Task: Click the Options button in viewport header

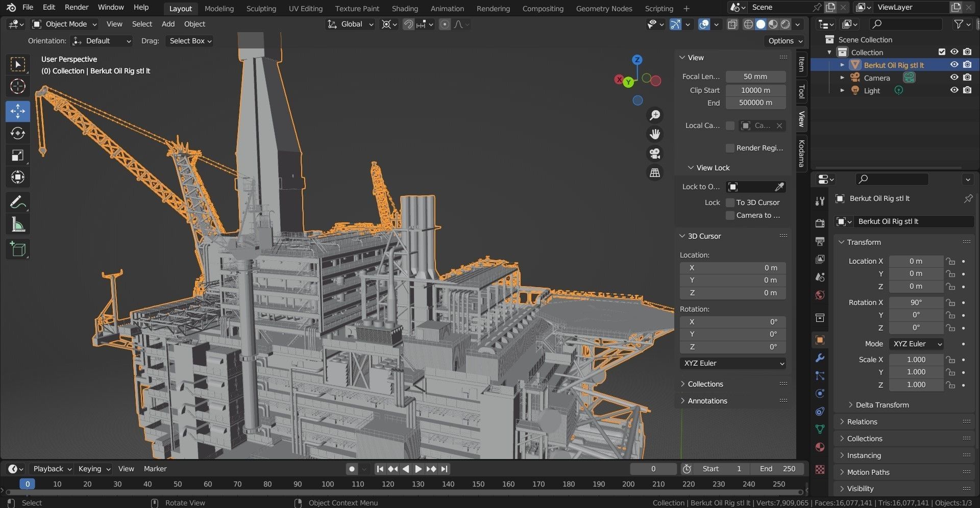Action: [785, 41]
